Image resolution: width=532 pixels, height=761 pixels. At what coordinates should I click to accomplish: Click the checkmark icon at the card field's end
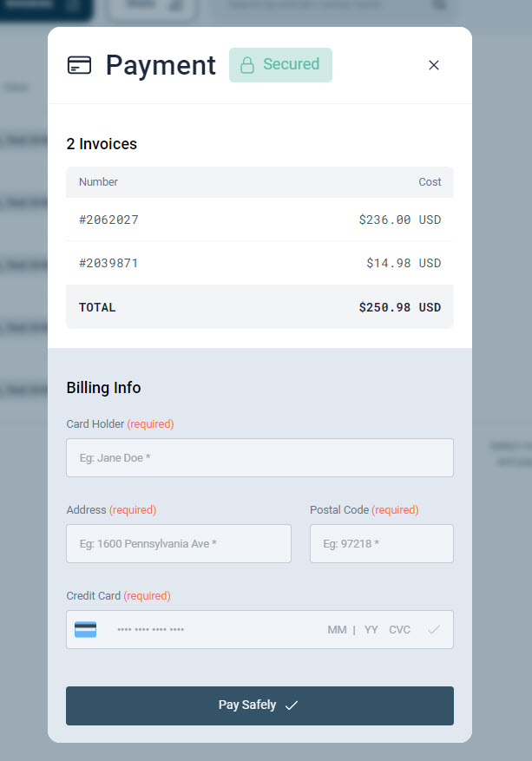(x=434, y=629)
